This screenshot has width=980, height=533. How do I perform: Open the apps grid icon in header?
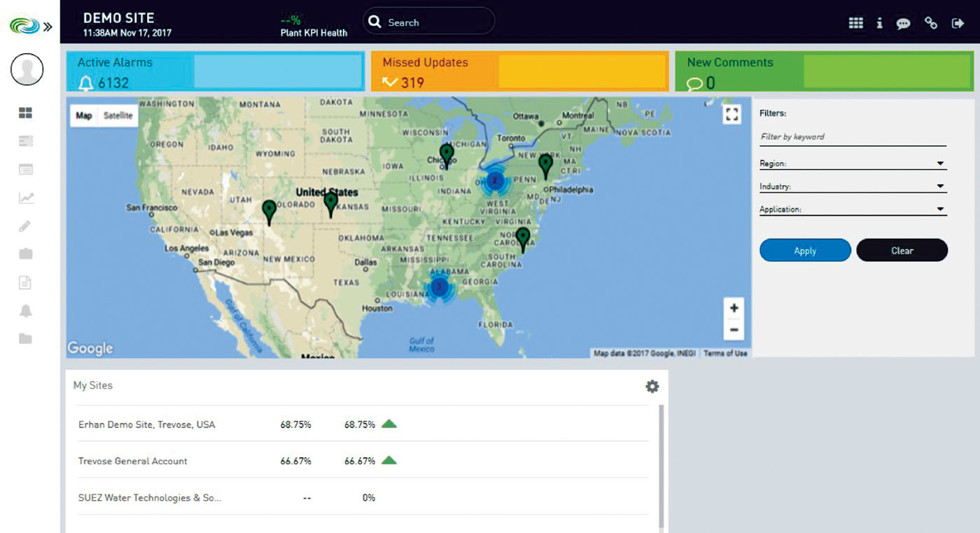click(855, 23)
